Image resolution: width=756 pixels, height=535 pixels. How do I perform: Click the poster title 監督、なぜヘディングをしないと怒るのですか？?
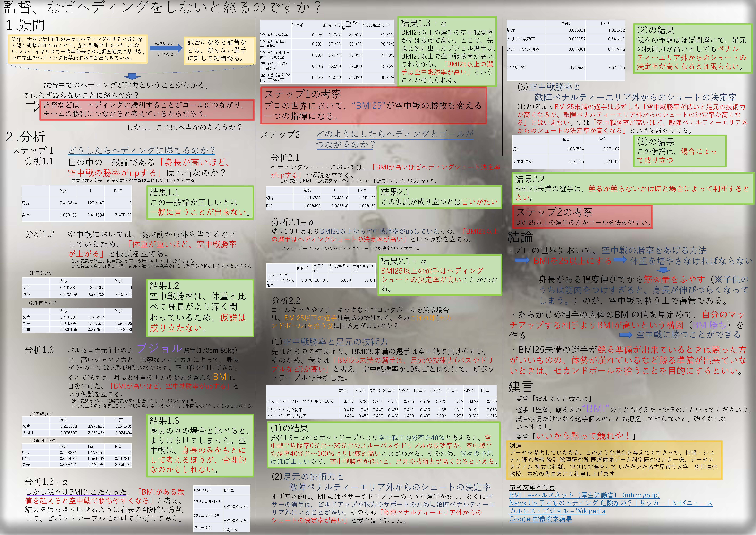[x=161, y=8]
